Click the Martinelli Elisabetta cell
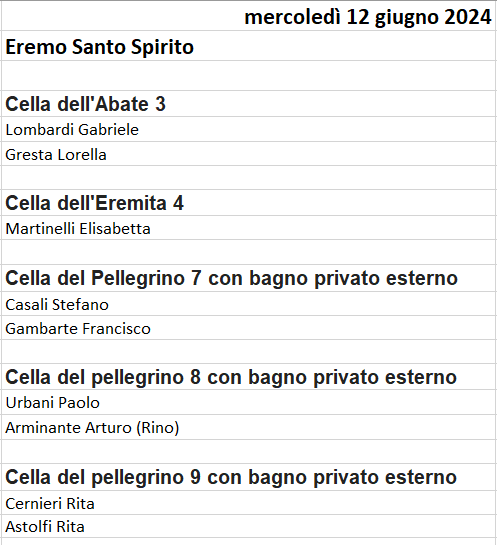Image resolution: width=497 pixels, height=545 pixels. click(248, 228)
